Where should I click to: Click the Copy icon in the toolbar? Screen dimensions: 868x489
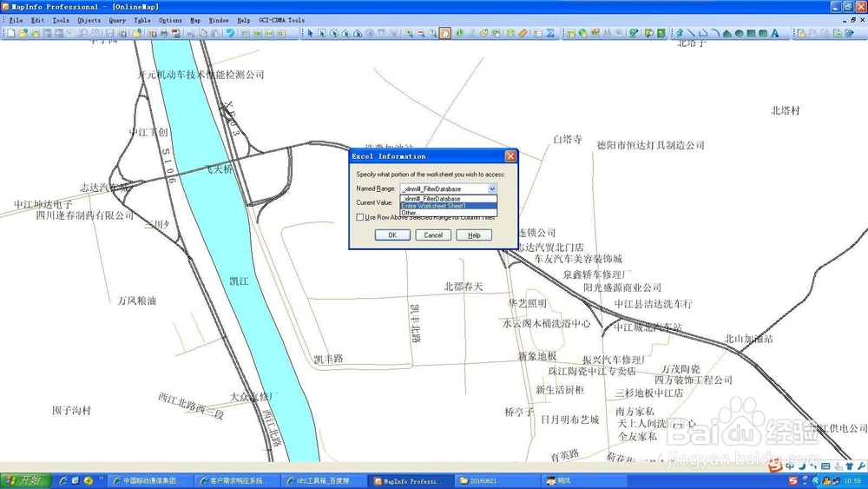203,33
